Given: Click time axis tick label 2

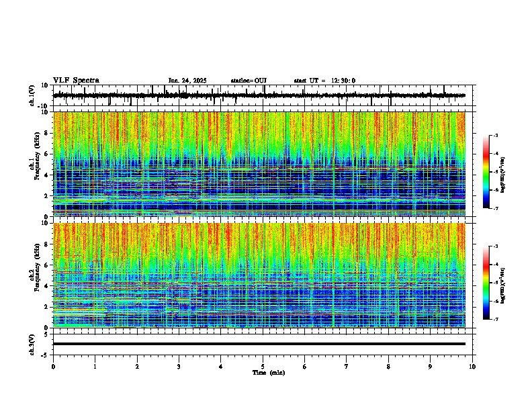Looking at the screenshot, I should (x=137, y=367).
